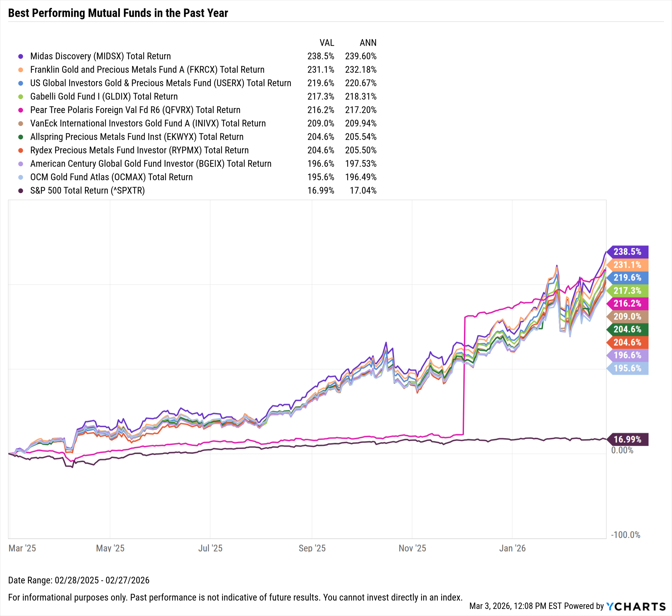This screenshot has width=672, height=616.
Task: Click the ANN column header
Action: tap(368, 43)
